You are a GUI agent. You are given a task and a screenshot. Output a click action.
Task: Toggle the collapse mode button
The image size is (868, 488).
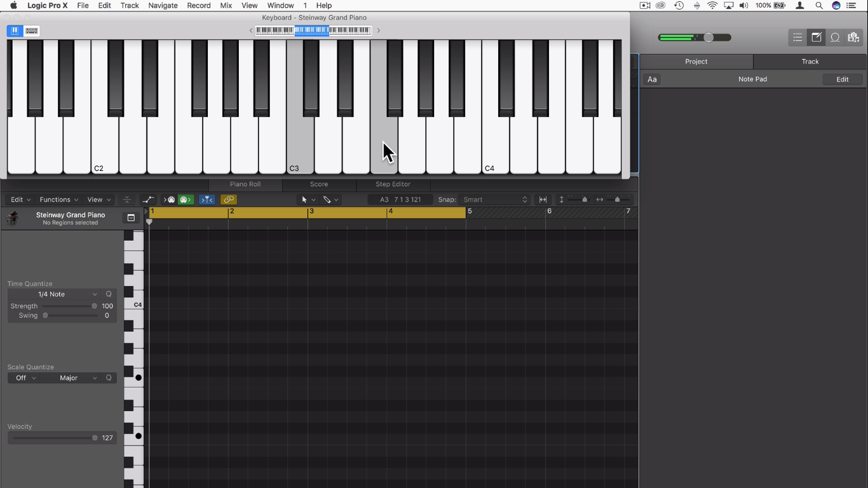127,200
